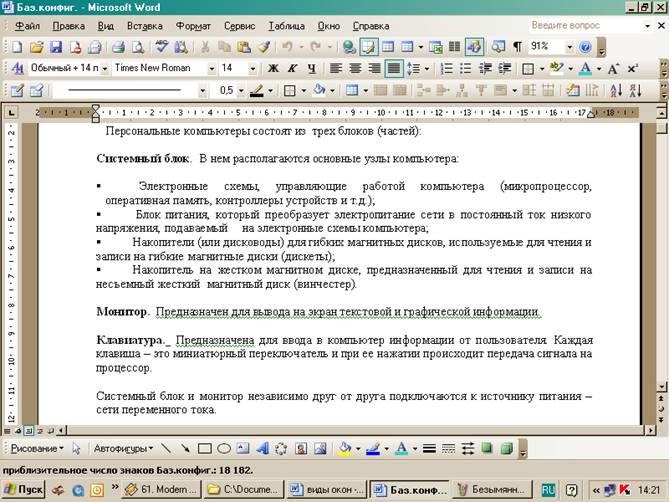Select the Rectangle drawing tool
Image resolution: width=669 pixels, height=502 pixels.
pyautogui.click(x=204, y=448)
